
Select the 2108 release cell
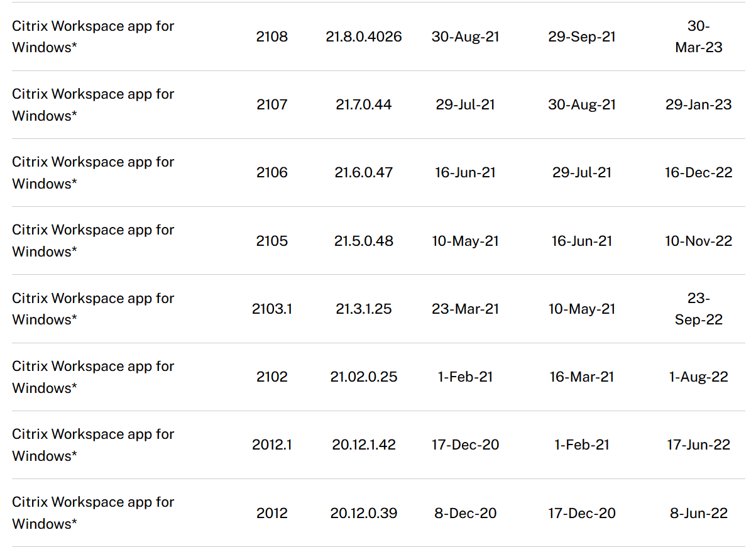coord(272,36)
